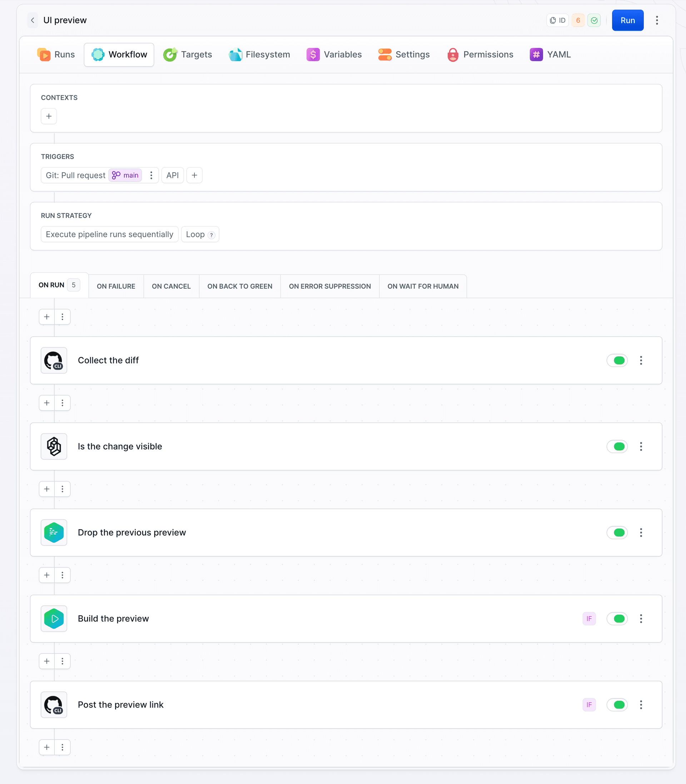Toggle the Build the preview action switch
Screen dimensions: 686x784
click(617, 619)
